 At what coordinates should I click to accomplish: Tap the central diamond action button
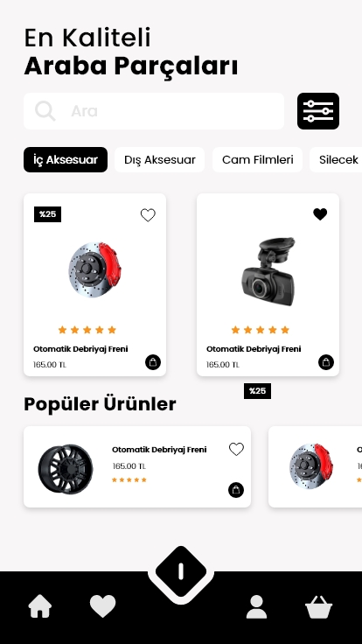[x=181, y=571]
